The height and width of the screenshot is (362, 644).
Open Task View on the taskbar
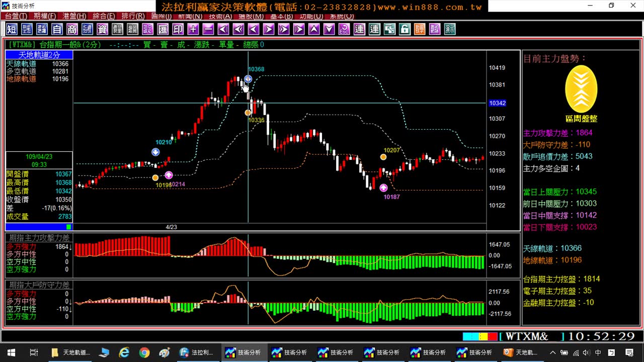click(x=34, y=352)
